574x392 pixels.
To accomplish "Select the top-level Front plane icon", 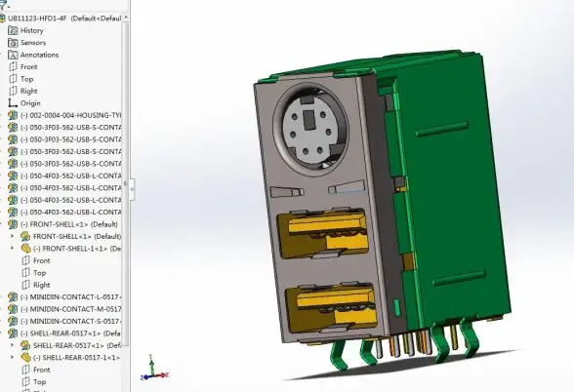I will tap(13, 67).
